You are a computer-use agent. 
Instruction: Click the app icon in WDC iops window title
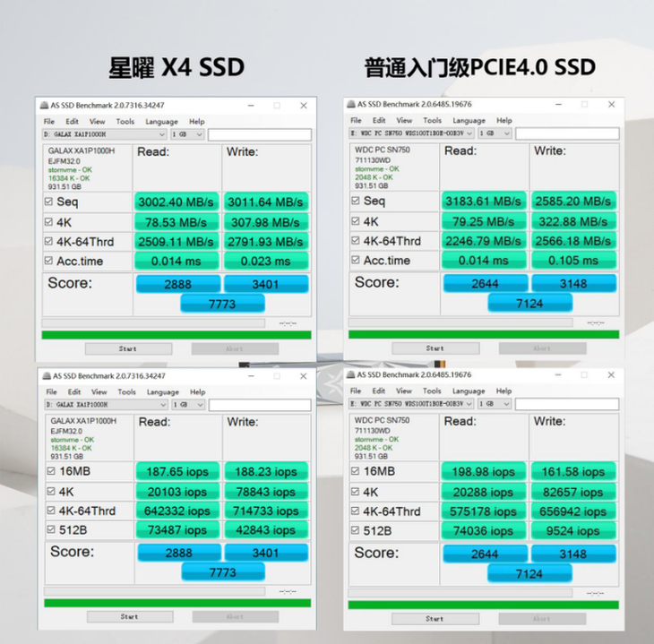click(350, 374)
